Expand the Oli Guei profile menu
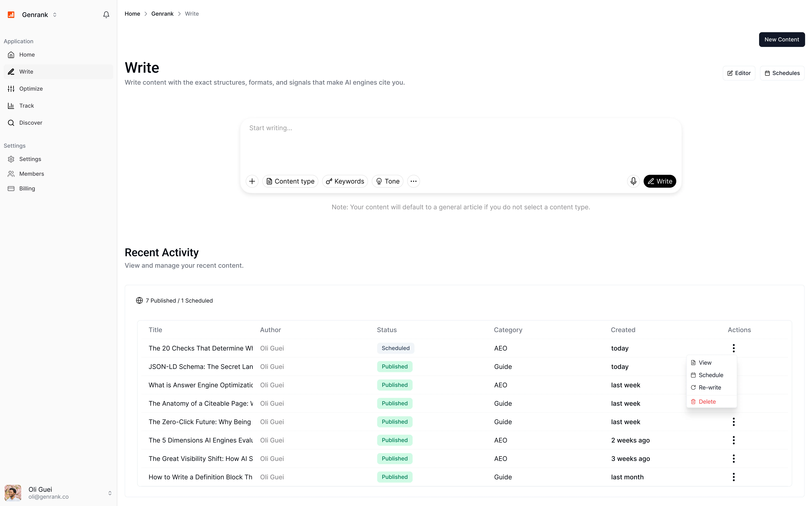 click(110, 493)
